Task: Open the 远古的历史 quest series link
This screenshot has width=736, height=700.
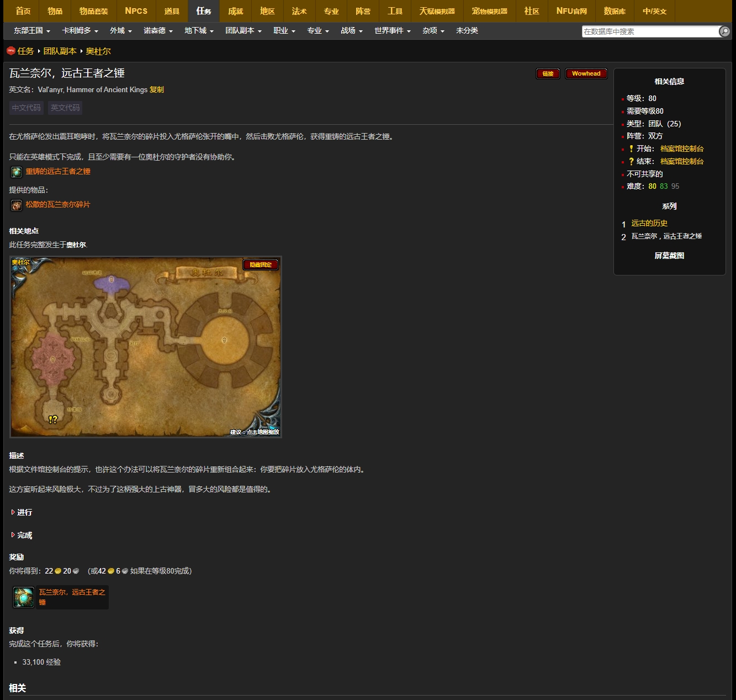Action: (x=649, y=223)
